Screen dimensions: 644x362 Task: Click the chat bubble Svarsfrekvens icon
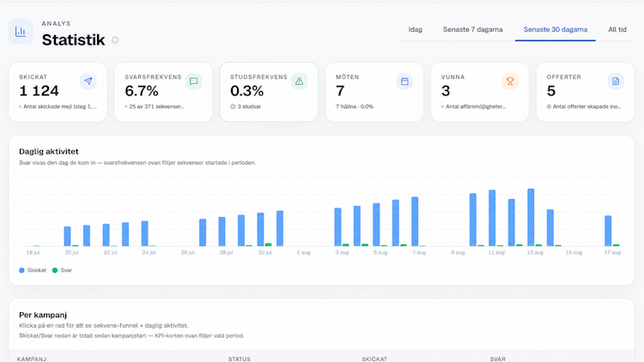[193, 81]
